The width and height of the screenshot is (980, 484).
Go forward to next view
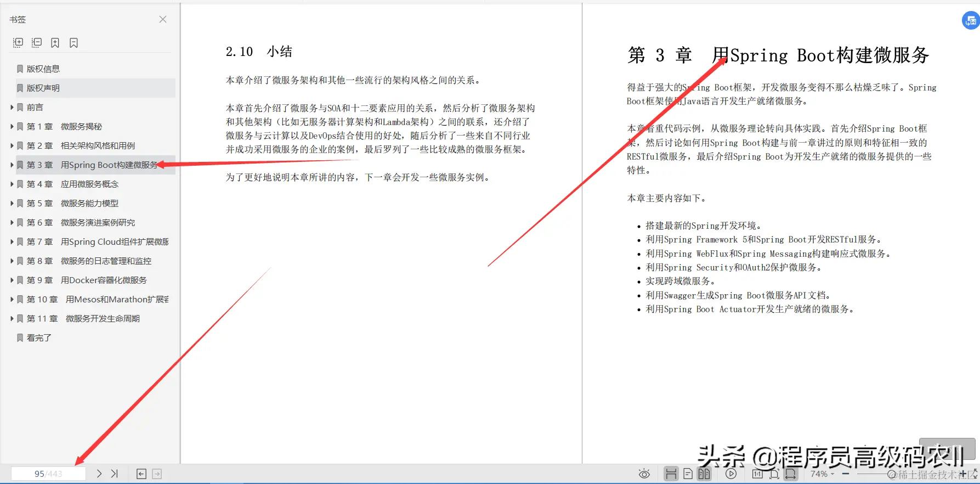point(157,474)
